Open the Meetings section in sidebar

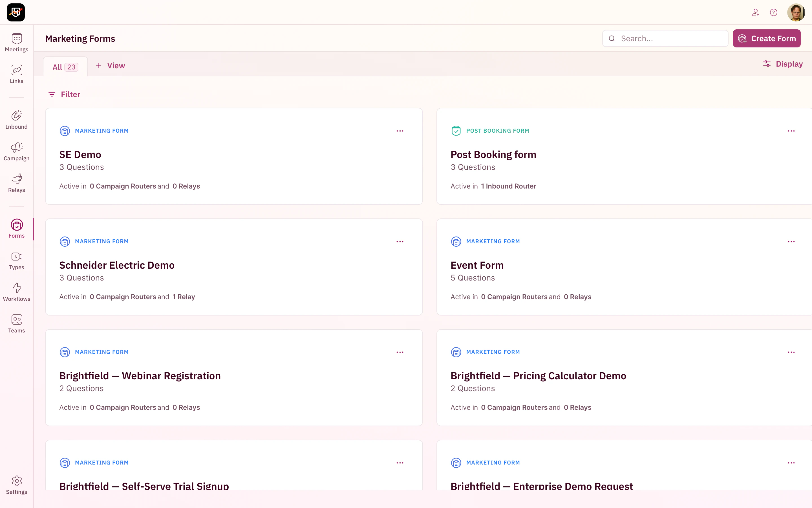coord(16,43)
